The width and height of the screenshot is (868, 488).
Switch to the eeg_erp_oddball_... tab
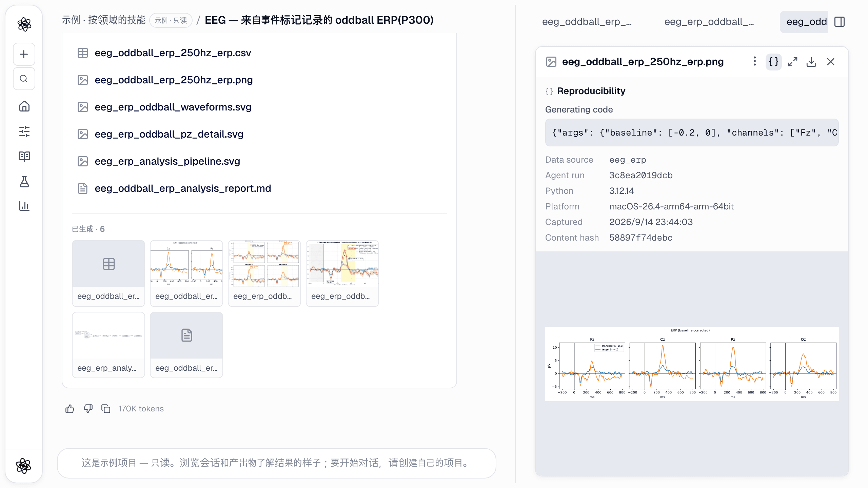pos(709,22)
